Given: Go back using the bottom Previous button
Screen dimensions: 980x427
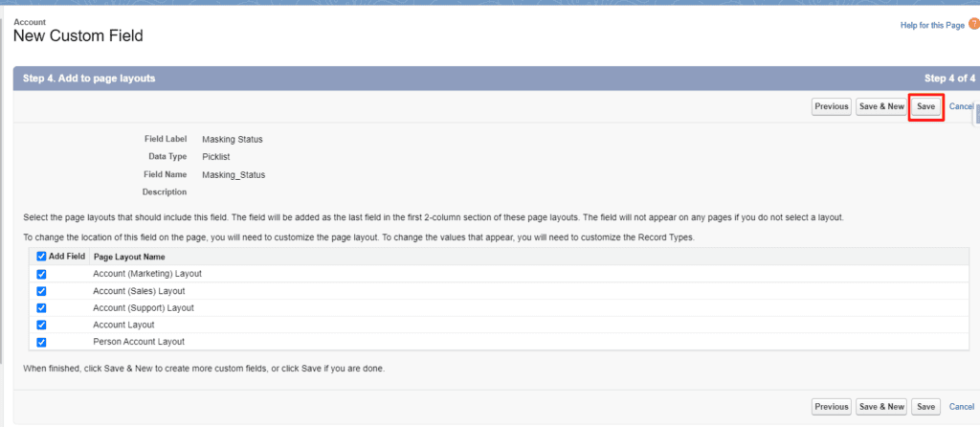Looking at the screenshot, I should coord(831,407).
